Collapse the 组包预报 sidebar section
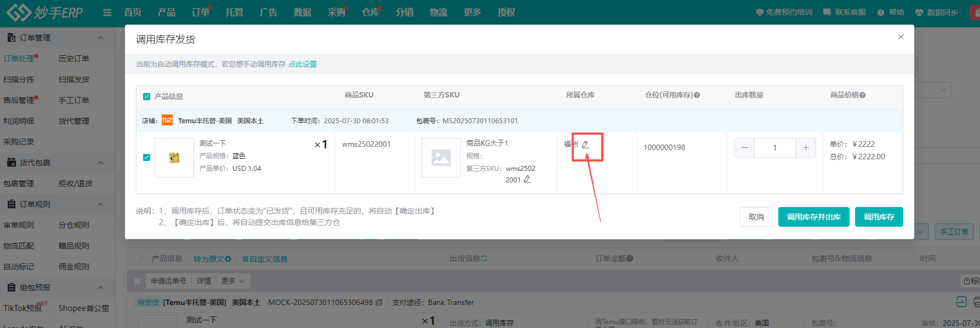This screenshot has height=328, width=980. click(x=100, y=287)
